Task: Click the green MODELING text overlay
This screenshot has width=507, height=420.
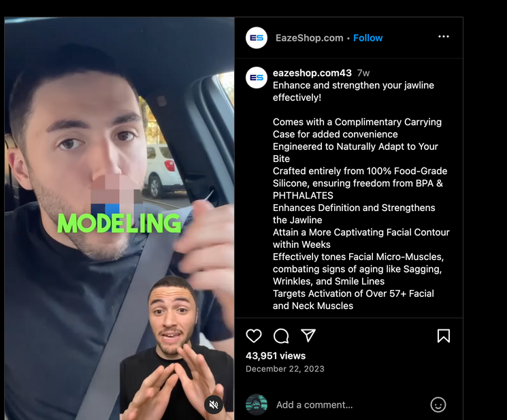Action: (x=119, y=223)
